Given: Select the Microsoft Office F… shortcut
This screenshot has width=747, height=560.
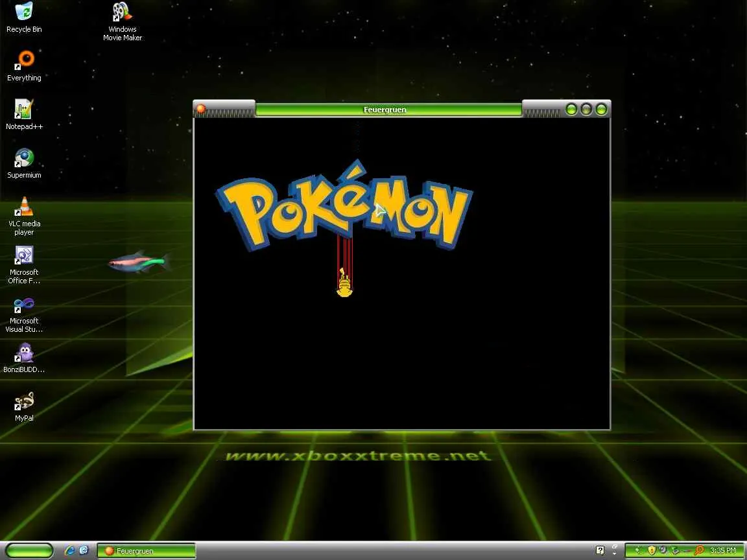Looking at the screenshot, I should point(24,264).
